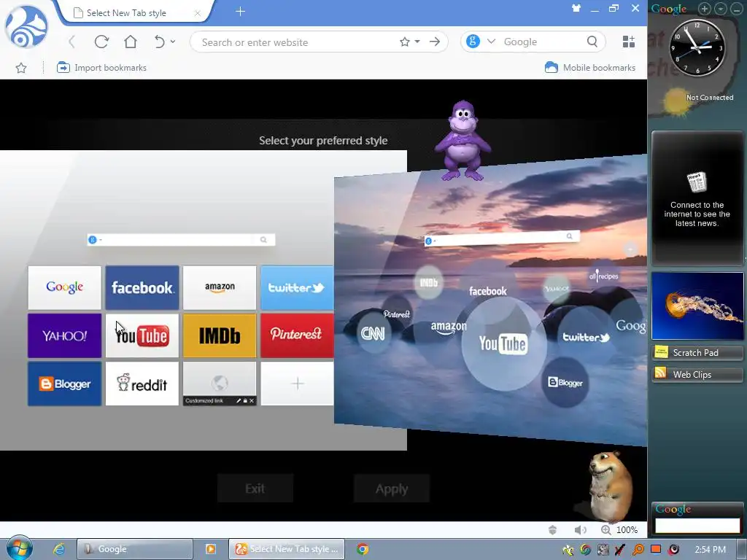Click the IMDb yellow tile
The image size is (747, 560).
(x=220, y=335)
